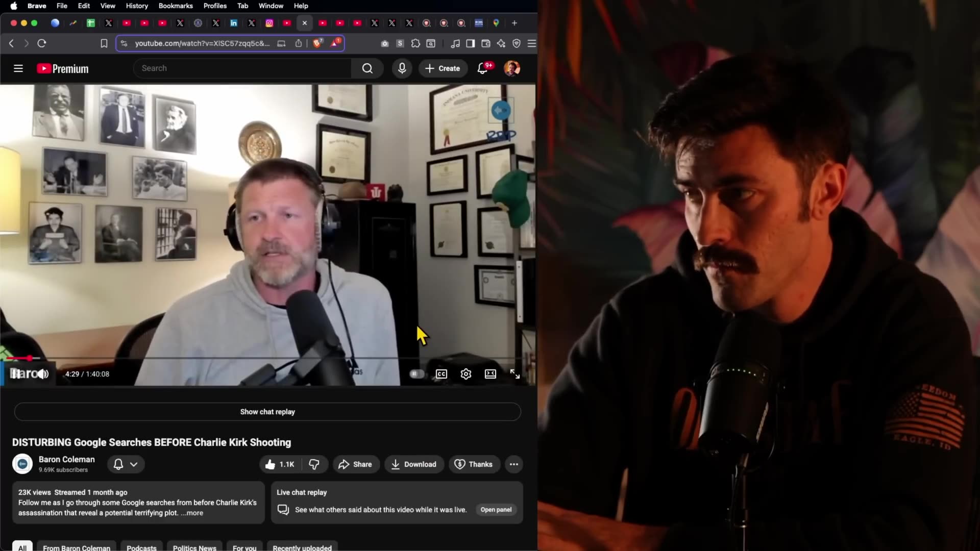Viewport: 980px width, 551px height.
Task: Expand the video description with more
Action: [x=192, y=513]
